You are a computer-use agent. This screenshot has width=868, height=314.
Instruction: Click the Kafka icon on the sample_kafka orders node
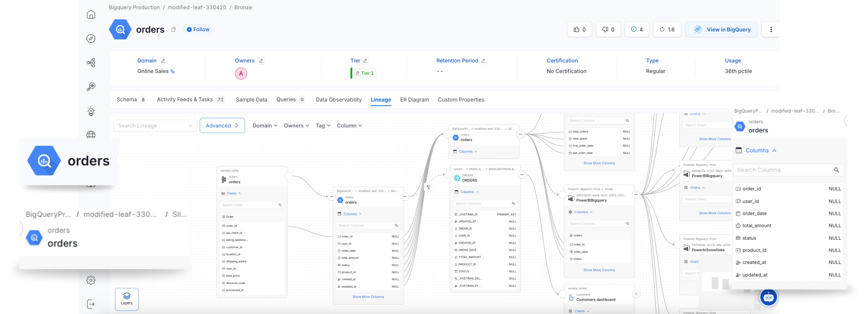[x=224, y=180]
